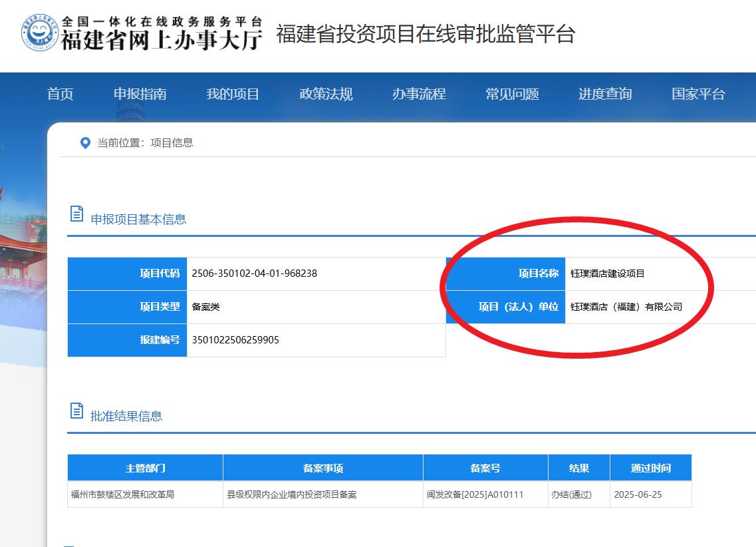Click the 备案事项 column header
Image resolution: width=756 pixels, height=547 pixels.
coord(323,468)
